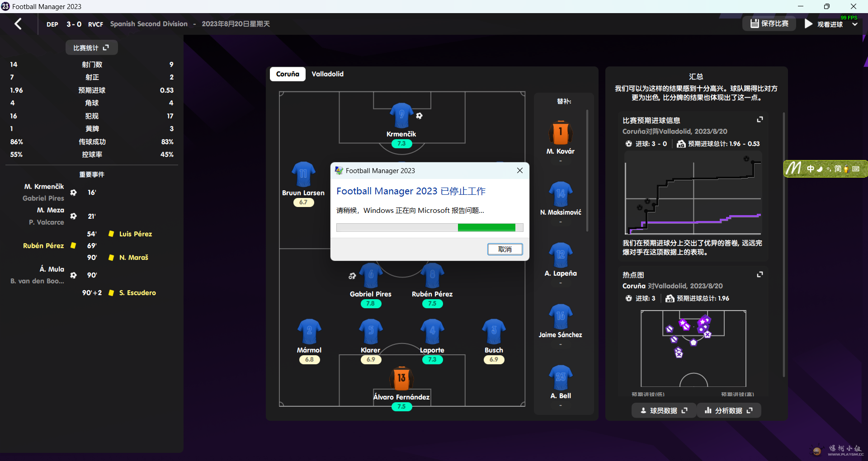Viewport: 868px width, 461px height.
Task: Click Krmenčík's 7.3 rating badge
Action: pyautogui.click(x=401, y=143)
